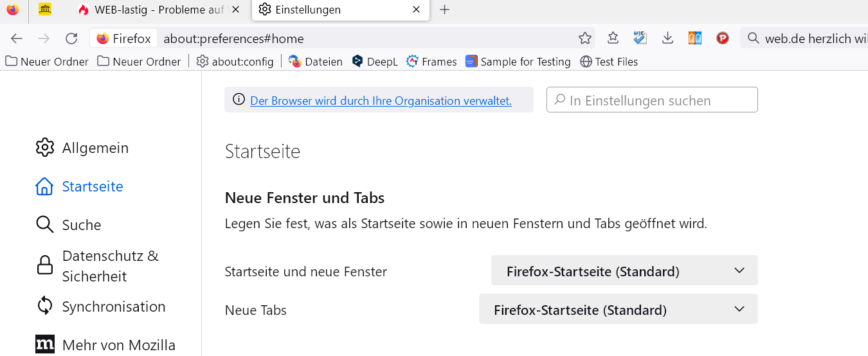Expand the Startseite und neue Fenster dropdown
The height and width of the screenshot is (356, 868).
[624, 271]
